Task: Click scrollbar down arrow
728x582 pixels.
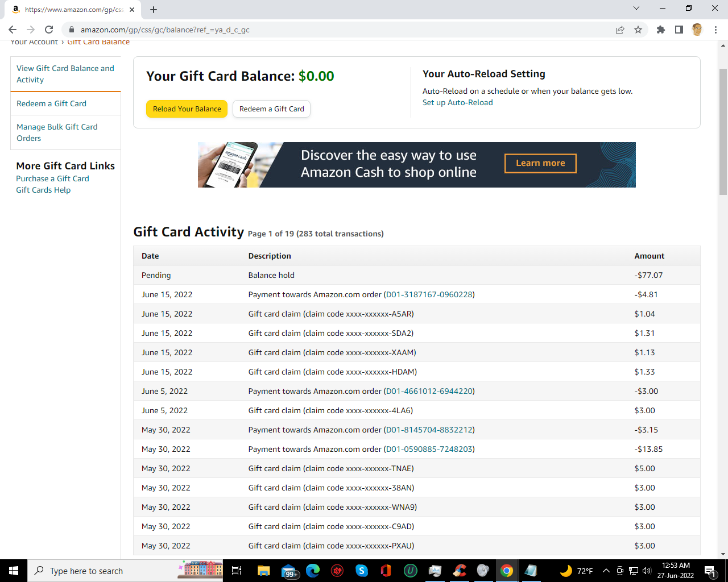Action: pos(723,554)
